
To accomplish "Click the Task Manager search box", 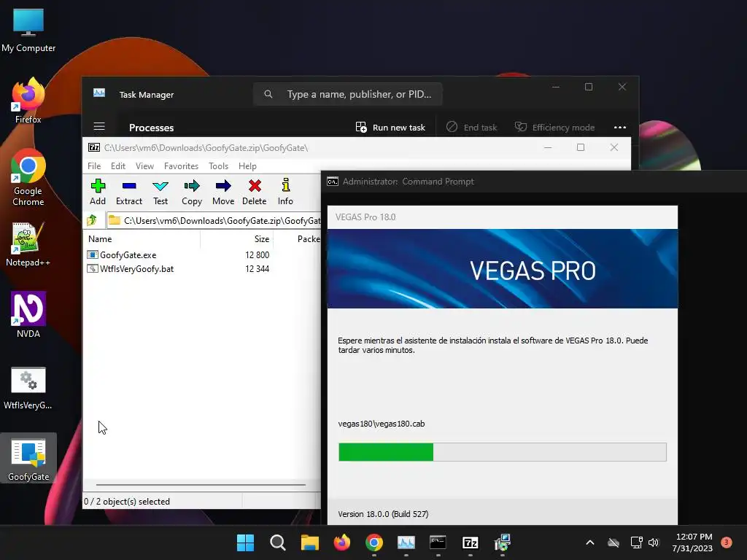I will tap(348, 94).
